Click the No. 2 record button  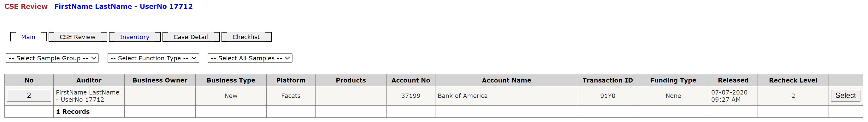pos(29,96)
